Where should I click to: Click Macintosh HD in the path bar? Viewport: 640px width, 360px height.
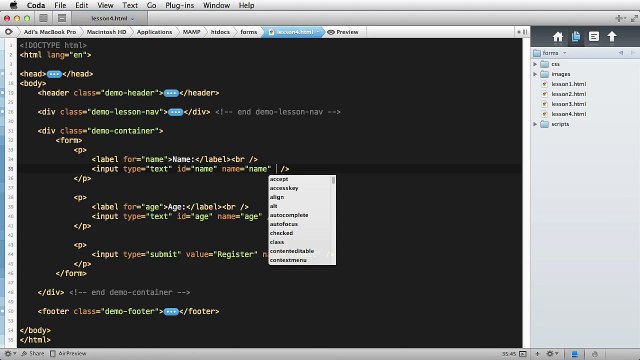(106, 32)
